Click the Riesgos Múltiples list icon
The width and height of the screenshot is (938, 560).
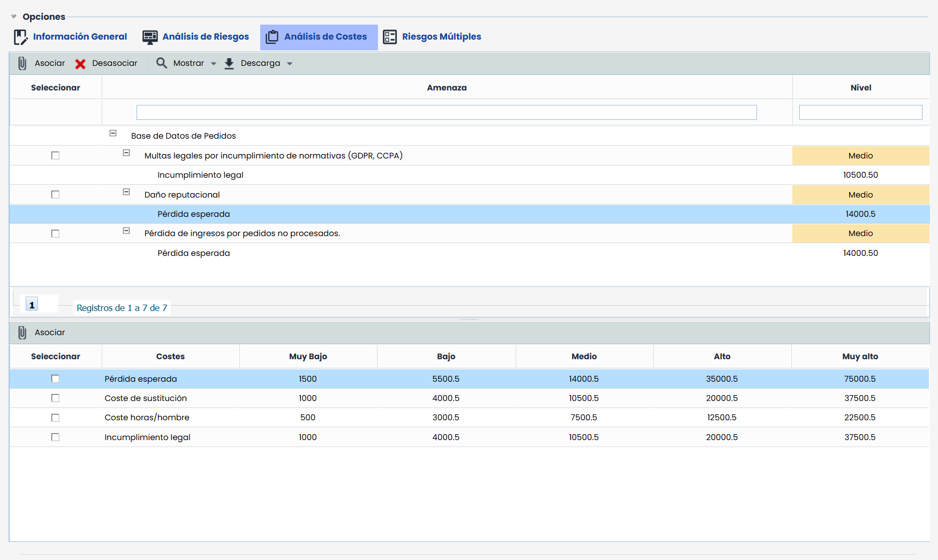(x=390, y=37)
